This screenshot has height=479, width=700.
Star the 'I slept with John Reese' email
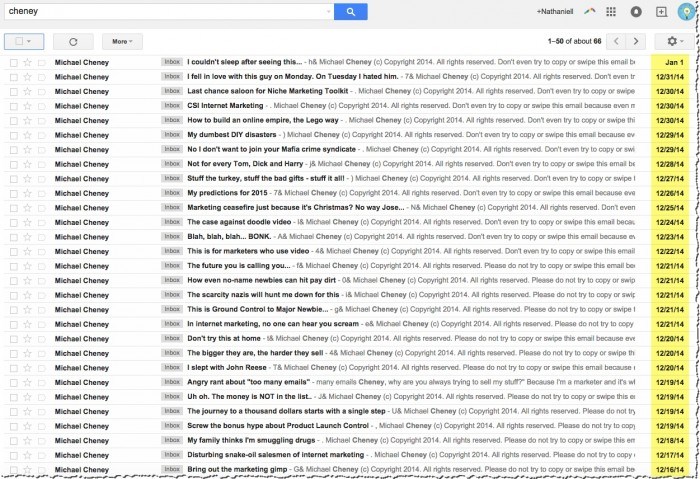point(27,368)
